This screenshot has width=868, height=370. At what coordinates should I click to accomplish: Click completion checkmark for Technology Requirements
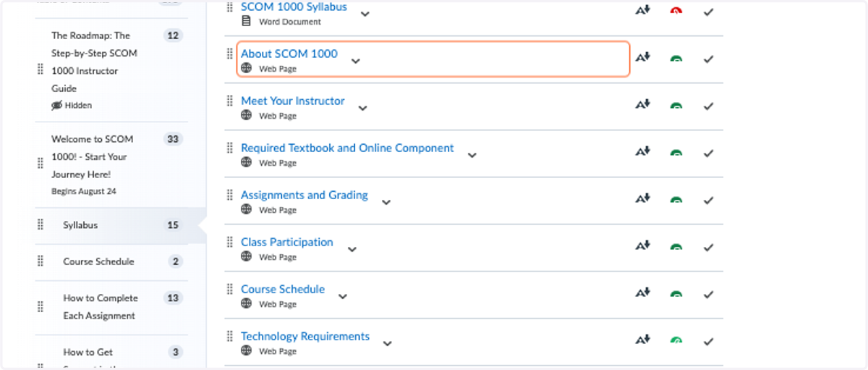pyautogui.click(x=709, y=341)
